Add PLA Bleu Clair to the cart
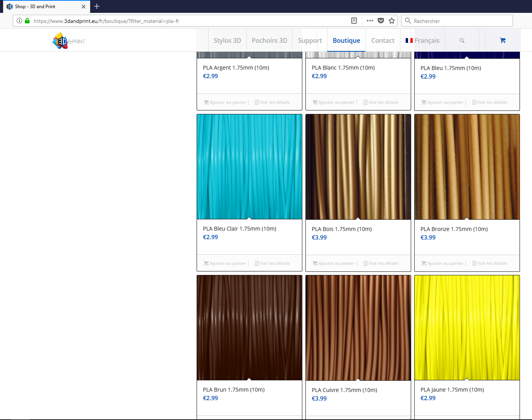The image size is (532, 420). click(225, 263)
